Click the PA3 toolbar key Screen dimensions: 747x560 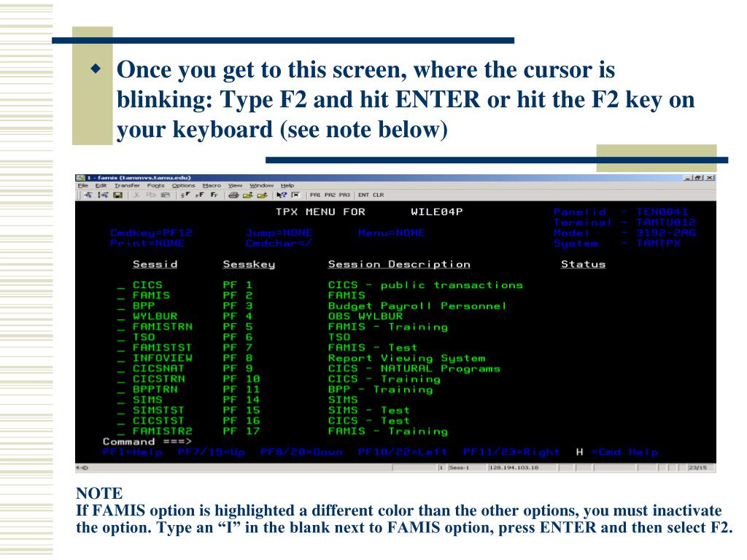pyautogui.click(x=344, y=195)
